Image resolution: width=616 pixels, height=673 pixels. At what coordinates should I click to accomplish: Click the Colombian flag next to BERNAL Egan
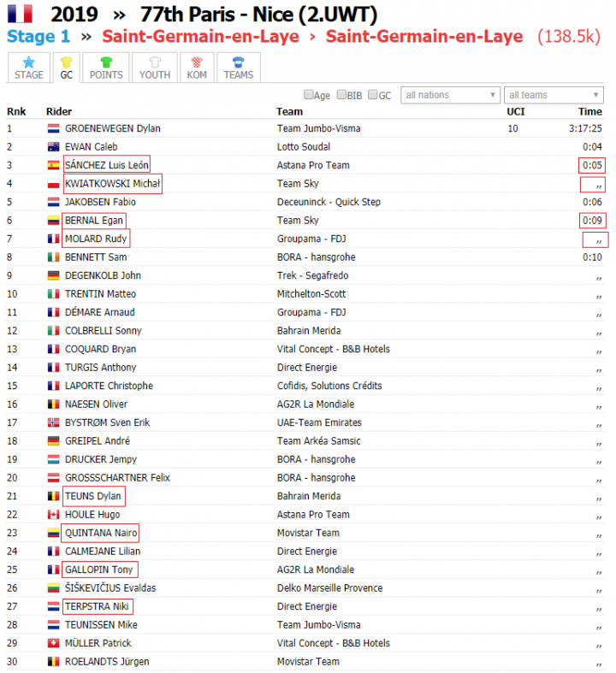(53, 221)
